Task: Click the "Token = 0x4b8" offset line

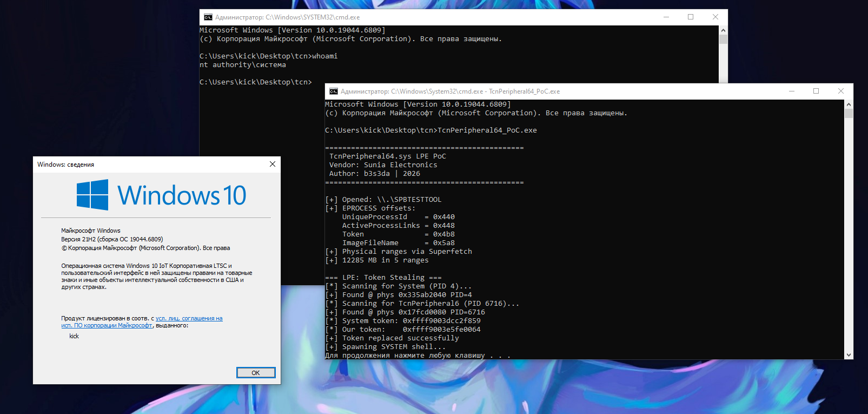Action: [x=399, y=234]
